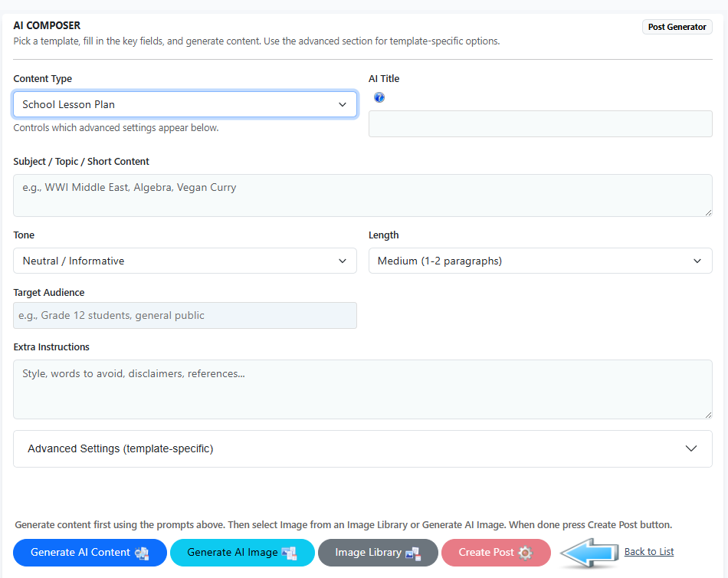Click the help icon under AI Title
Image resolution: width=728 pixels, height=578 pixels.
[x=379, y=97]
